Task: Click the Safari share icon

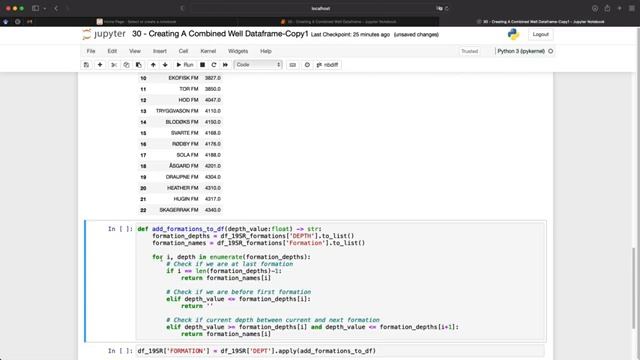Action: click(x=607, y=8)
